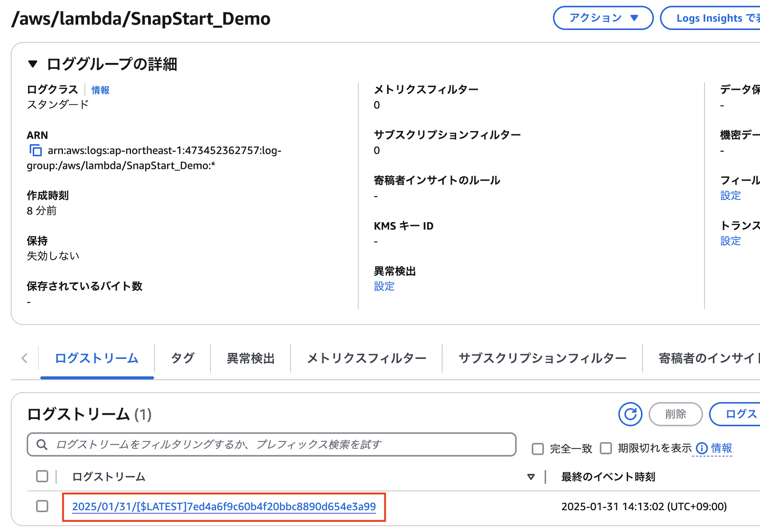Image resolution: width=760 pixels, height=532 pixels.
Task: Click the ARN text arn:aws:logs:ap-northeast-1
Action: 154,158
